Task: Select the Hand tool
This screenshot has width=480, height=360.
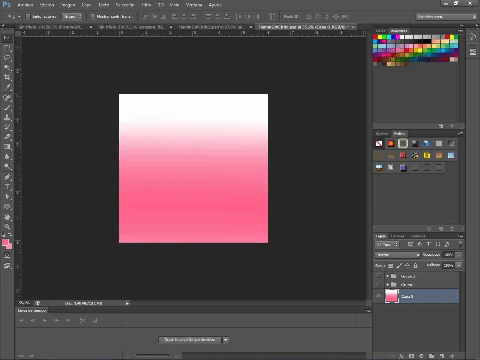Action: (x=7, y=217)
